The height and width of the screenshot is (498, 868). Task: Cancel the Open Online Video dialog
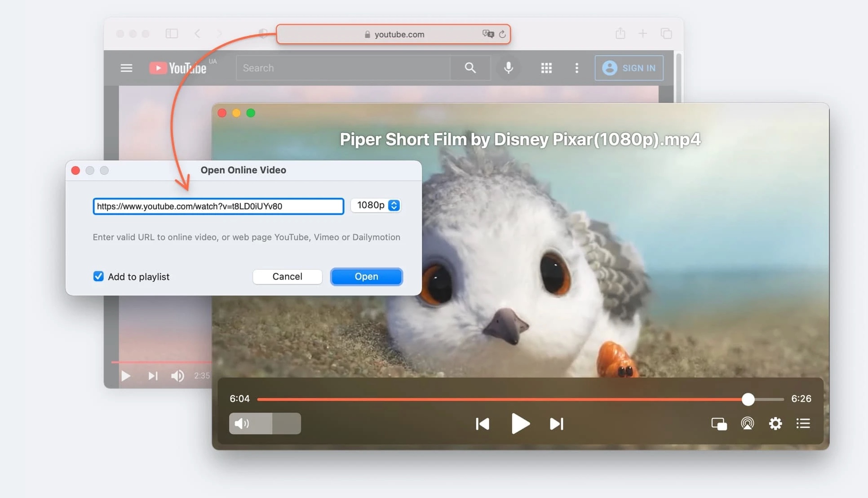point(287,276)
